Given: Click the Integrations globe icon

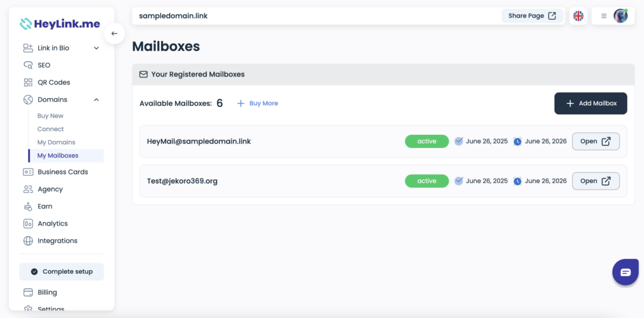Looking at the screenshot, I should [28, 241].
